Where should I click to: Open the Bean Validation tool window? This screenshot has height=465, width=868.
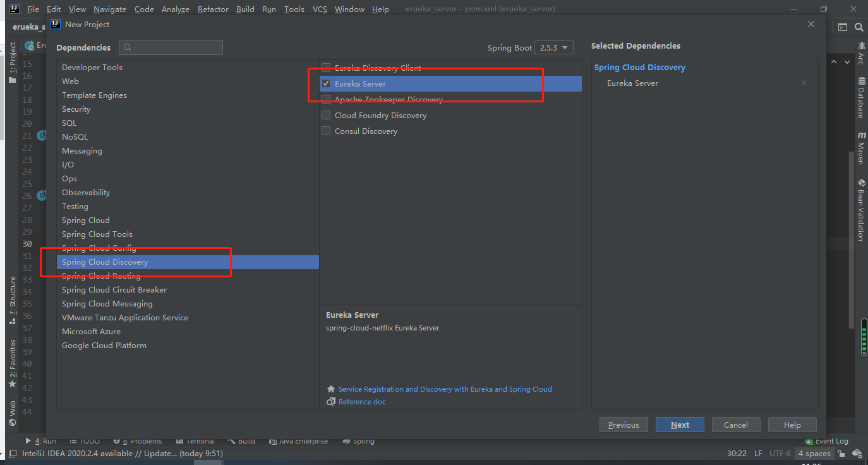(x=861, y=210)
